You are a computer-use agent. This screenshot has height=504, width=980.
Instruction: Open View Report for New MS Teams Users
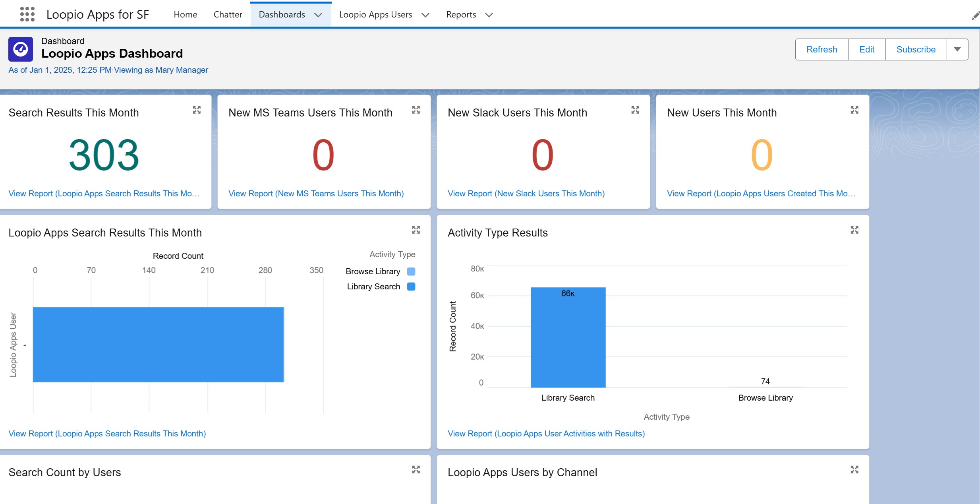coord(316,194)
